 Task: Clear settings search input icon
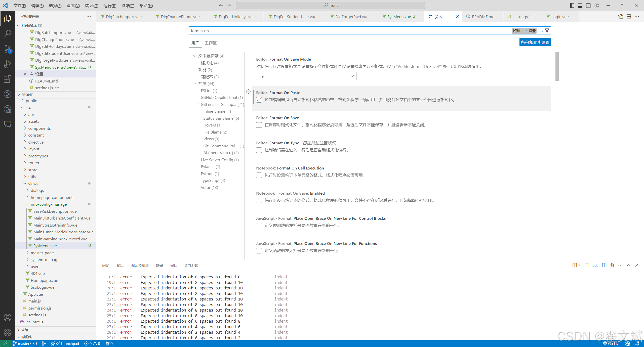pyautogui.click(x=541, y=31)
